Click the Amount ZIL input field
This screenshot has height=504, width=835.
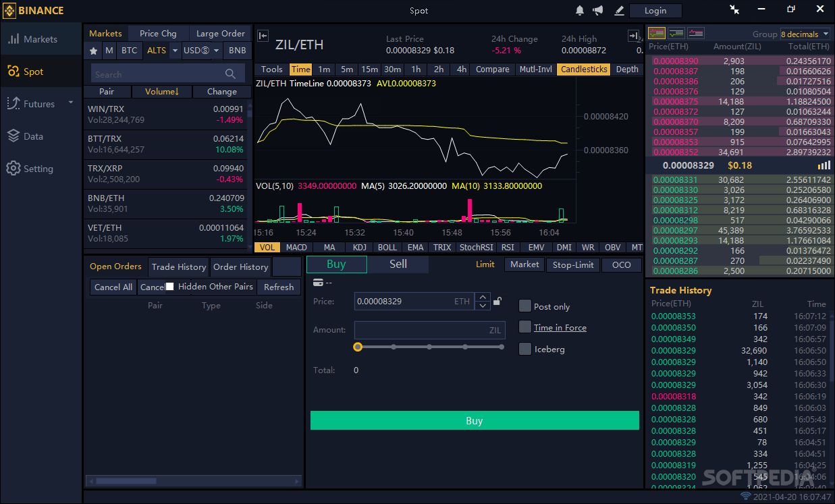(429, 330)
